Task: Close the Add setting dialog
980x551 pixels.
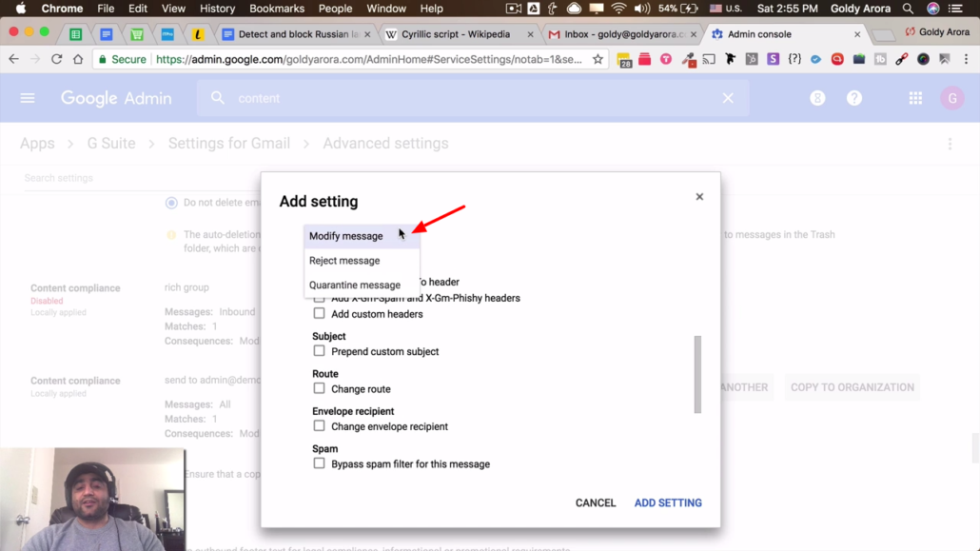Action: click(699, 196)
